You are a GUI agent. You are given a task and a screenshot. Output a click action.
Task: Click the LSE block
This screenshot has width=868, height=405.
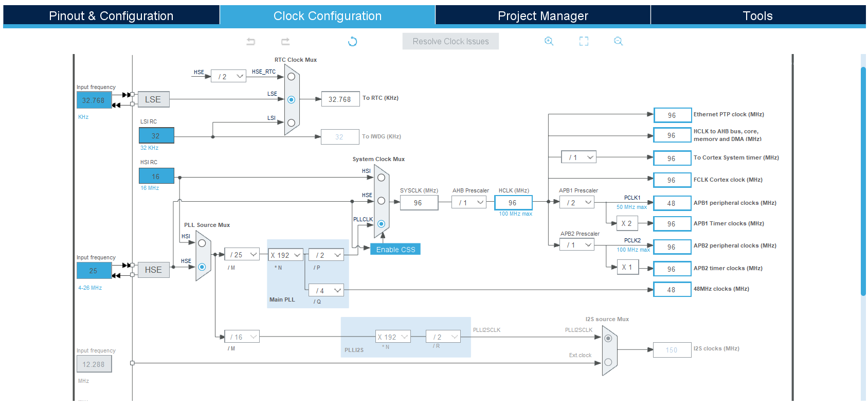[x=153, y=99]
